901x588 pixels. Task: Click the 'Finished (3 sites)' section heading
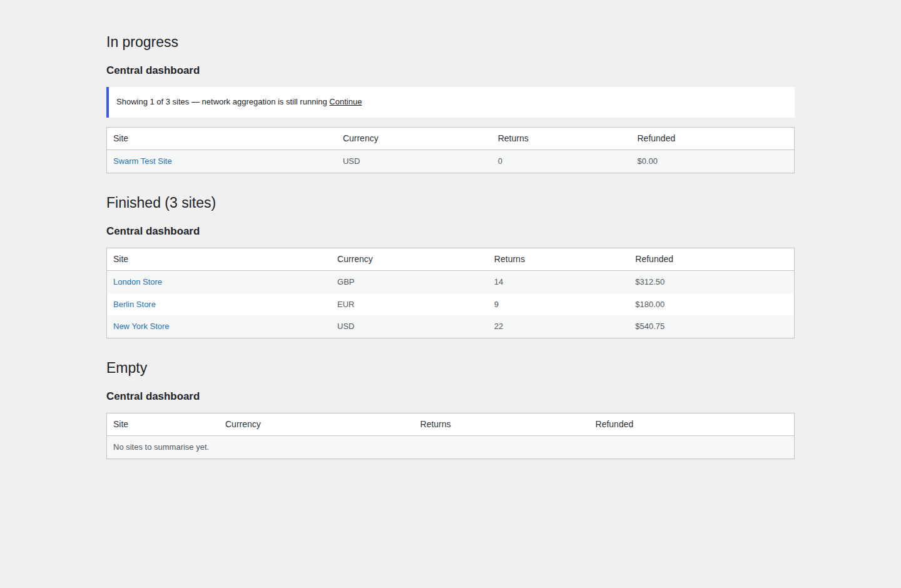[x=161, y=203]
